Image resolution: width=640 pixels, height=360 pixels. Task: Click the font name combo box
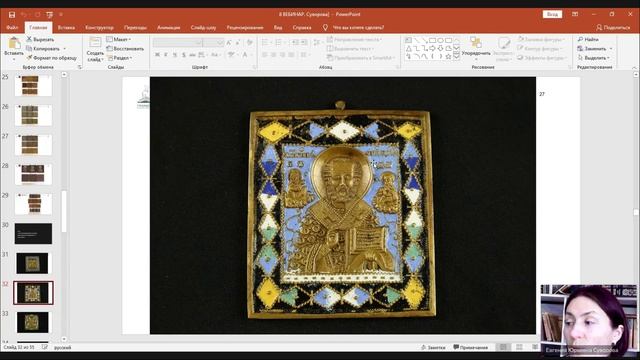click(x=177, y=42)
